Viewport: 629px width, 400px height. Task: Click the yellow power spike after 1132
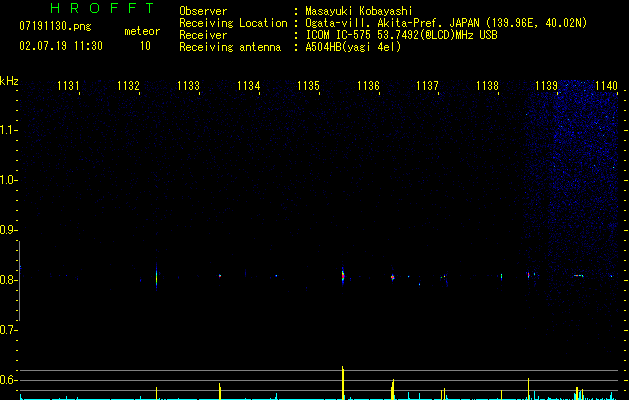click(156, 393)
